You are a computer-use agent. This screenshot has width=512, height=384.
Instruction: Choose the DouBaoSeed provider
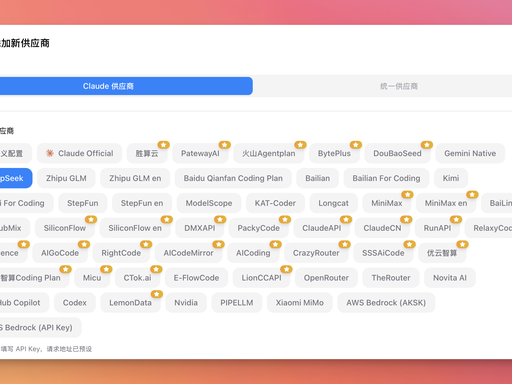[397, 153]
